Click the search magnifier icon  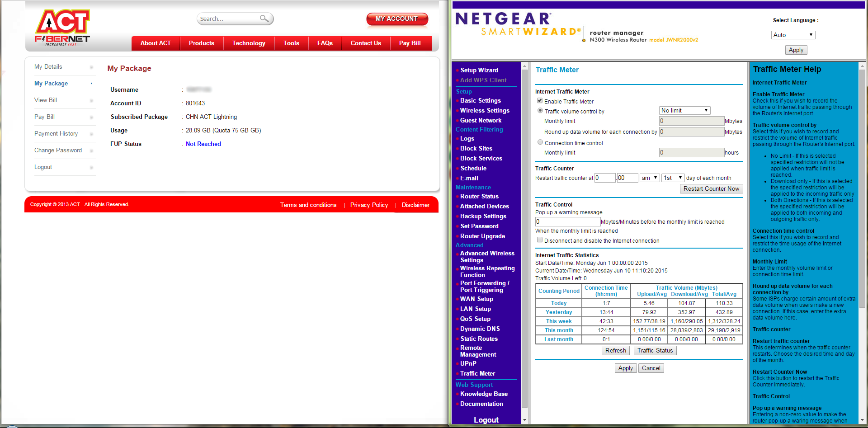[264, 19]
